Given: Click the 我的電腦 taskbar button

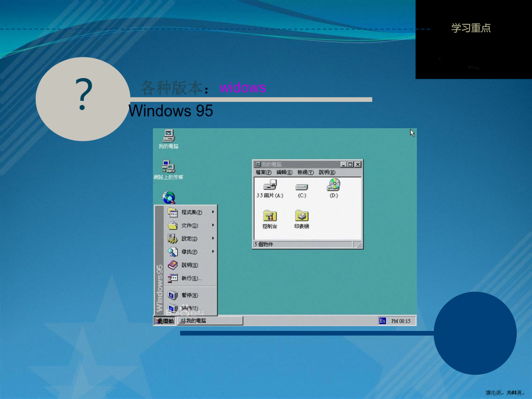Looking at the screenshot, I should (210, 321).
